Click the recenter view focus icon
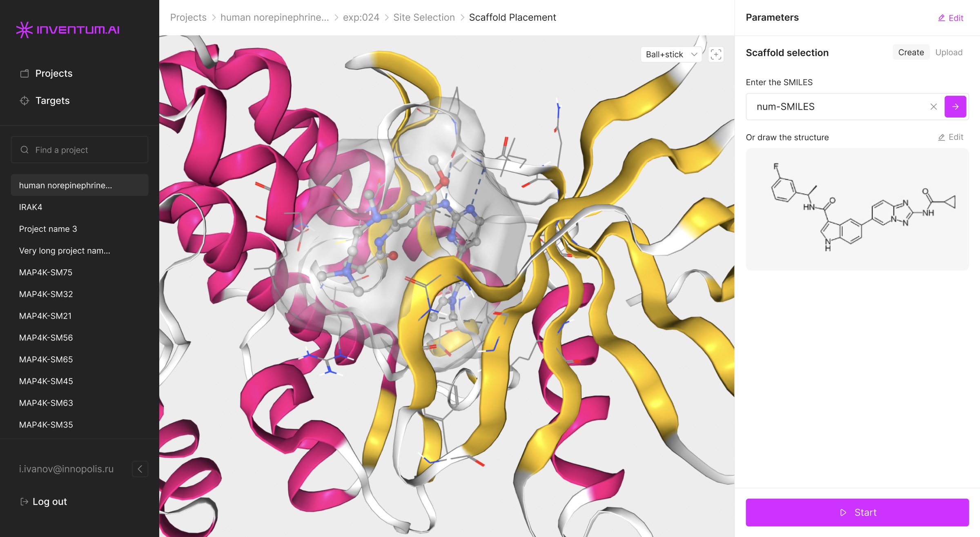 tap(716, 54)
